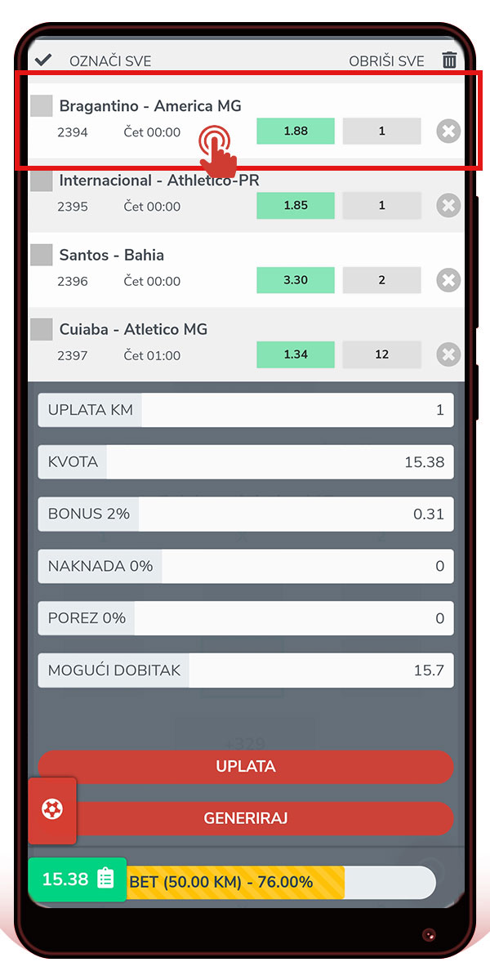This screenshot has width=490, height=980.
Task: Tick the Internacional - Athletico-PR checkbox
Action: pyautogui.click(x=42, y=181)
